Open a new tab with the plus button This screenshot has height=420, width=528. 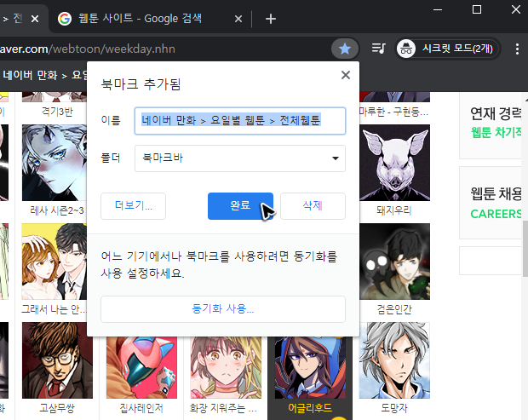point(271,19)
